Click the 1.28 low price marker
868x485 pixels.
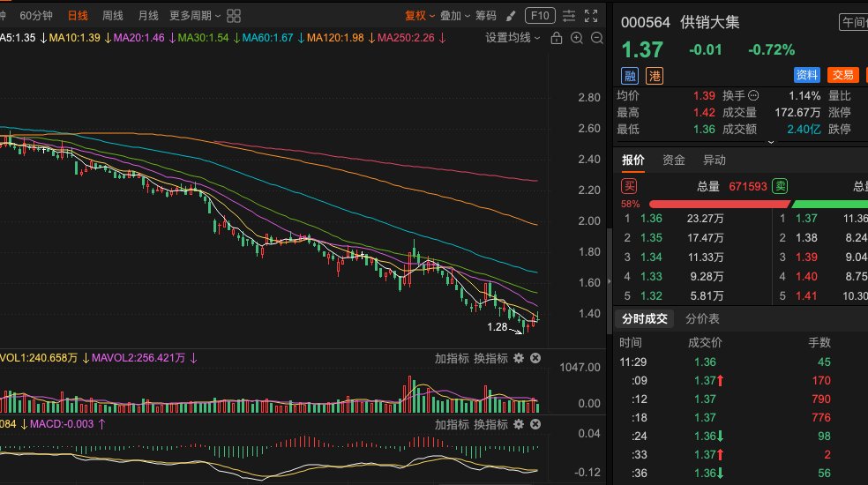click(498, 327)
